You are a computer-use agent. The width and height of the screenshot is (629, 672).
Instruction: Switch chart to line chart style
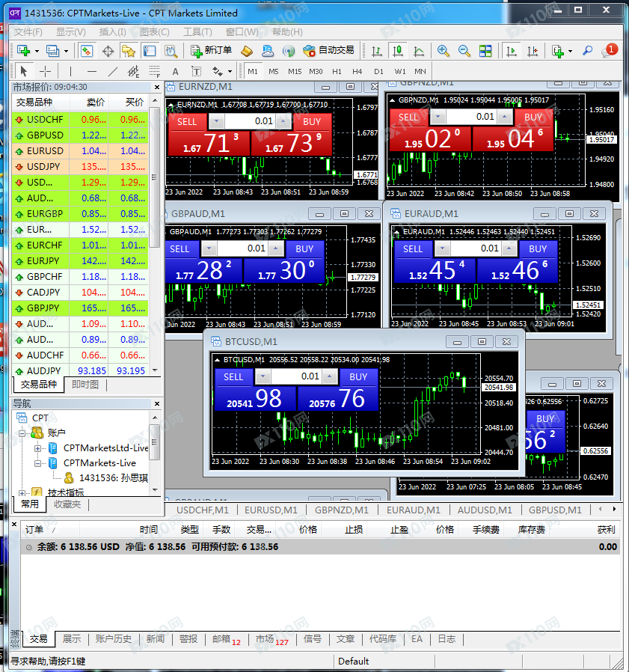click(419, 52)
